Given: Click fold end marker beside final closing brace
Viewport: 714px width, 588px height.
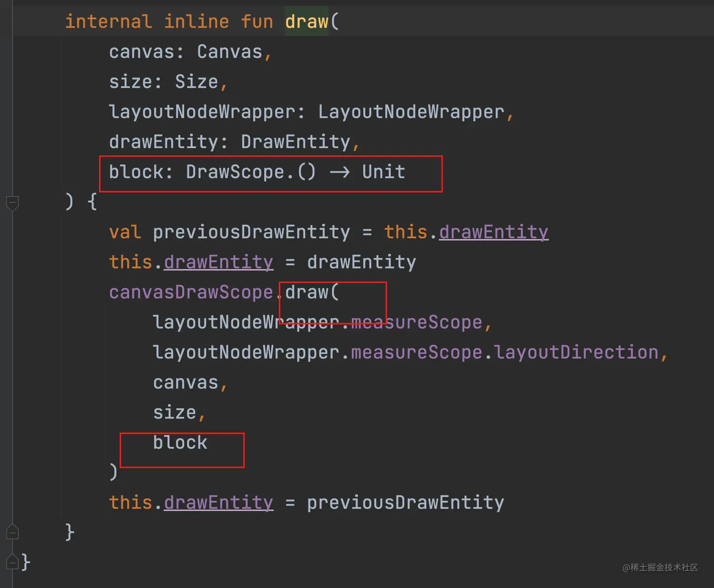Looking at the screenshot, I should 13,561.
